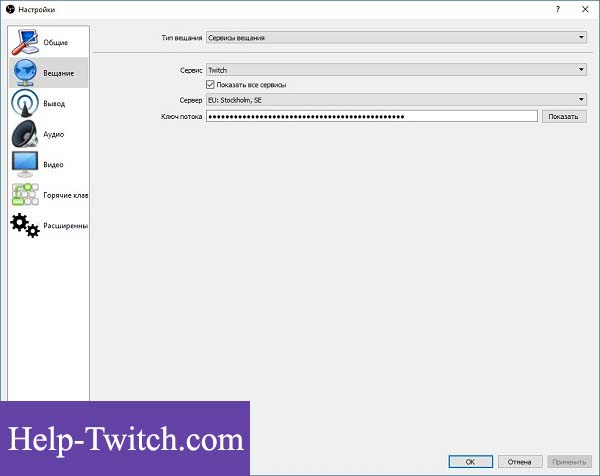
Task: Click into the Ключ потока field
Action: [x=371, y=116]
